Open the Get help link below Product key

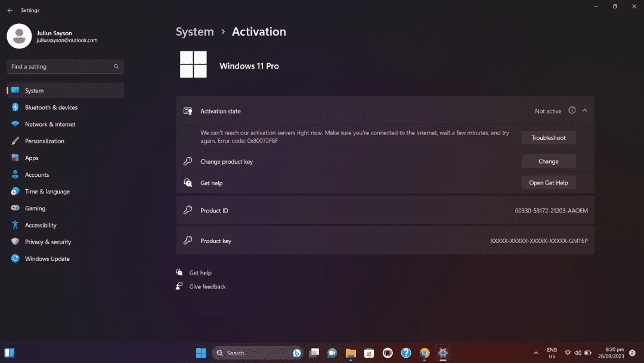(200, 273)
